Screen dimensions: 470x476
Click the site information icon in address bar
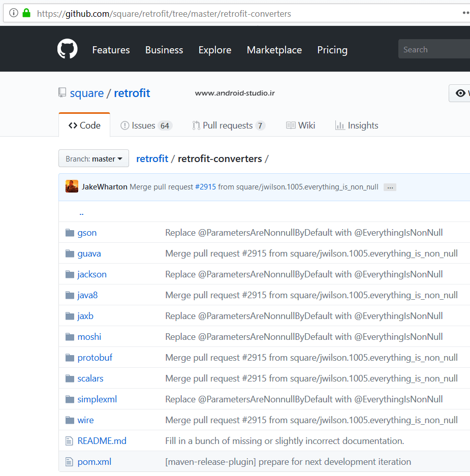point(13,13)
